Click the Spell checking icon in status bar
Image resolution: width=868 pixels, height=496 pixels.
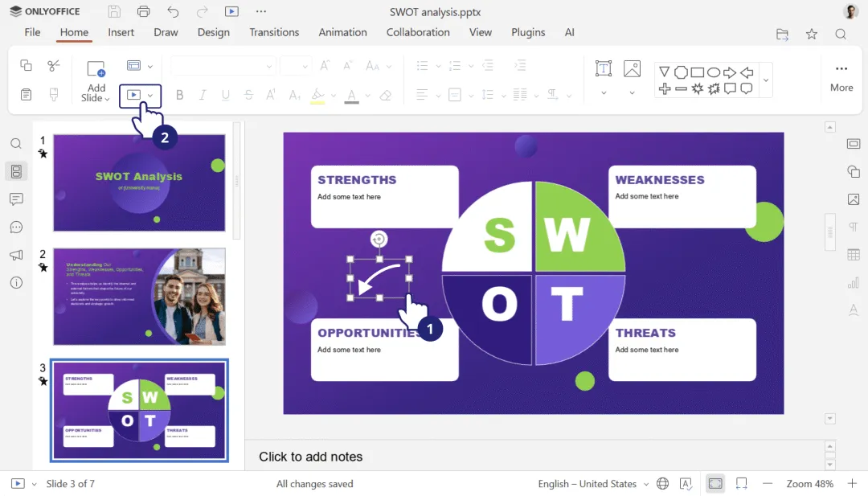(x=686, y=484)
